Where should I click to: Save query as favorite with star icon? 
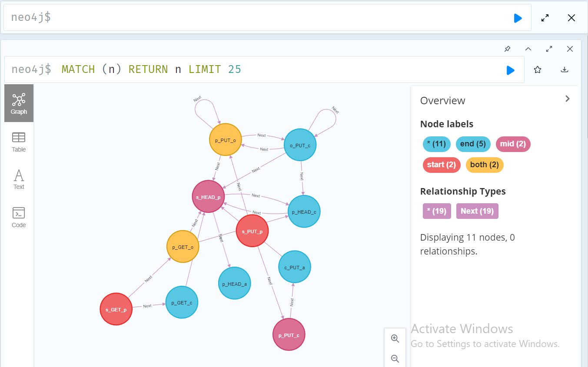538,70
